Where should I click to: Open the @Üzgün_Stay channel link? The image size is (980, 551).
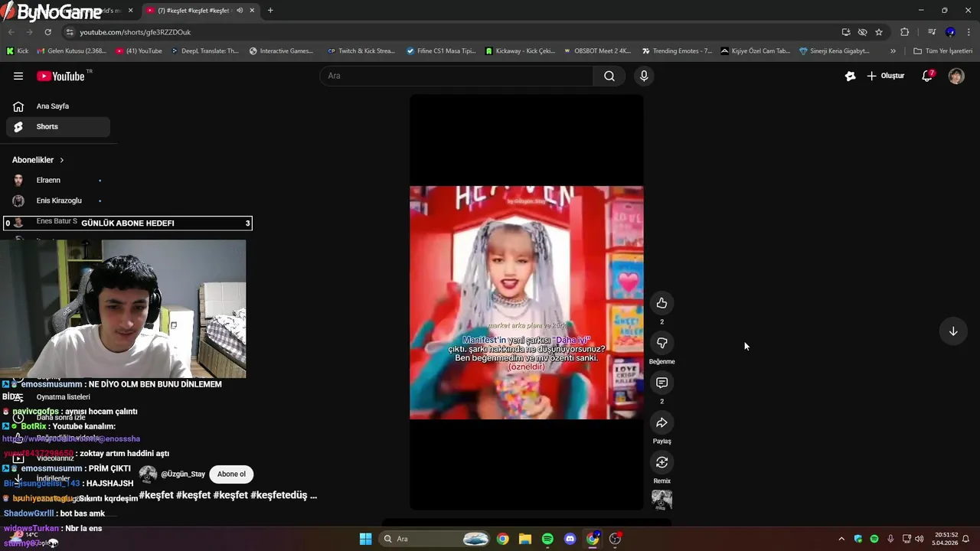click(183, 474)
